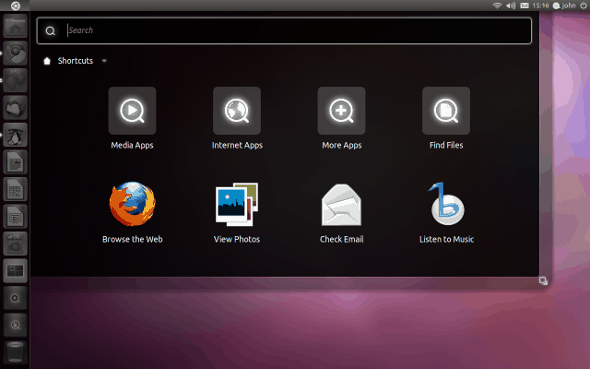Click the dash fullscreen toggle at bottom-right corner
Viewport: 590px width, 369px height.
[543, 281]
